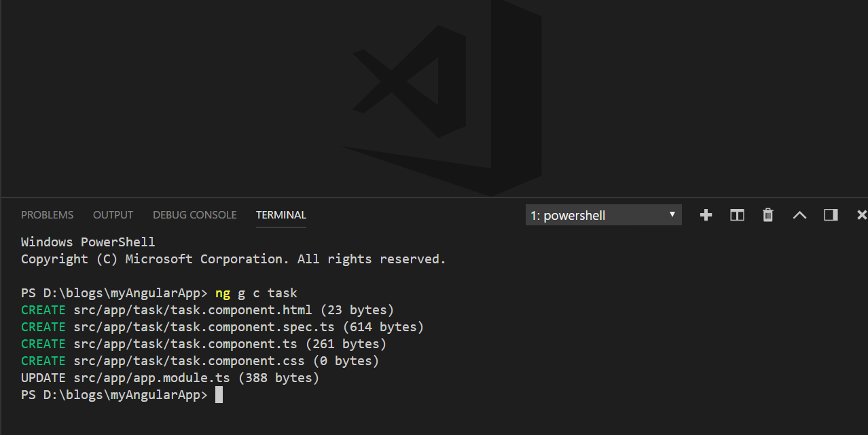
Task: Open the '1: powershell' terminal selector dropdown
Action: 603,215
